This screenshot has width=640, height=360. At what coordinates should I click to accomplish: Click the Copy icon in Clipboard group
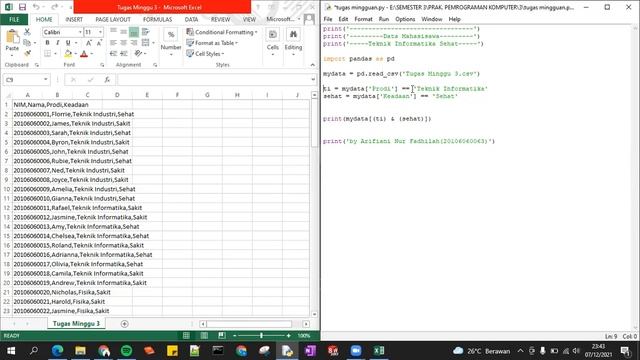[x=27, y=42]
